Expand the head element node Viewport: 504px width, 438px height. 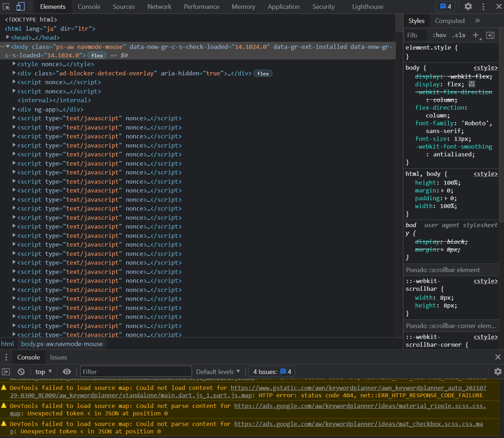point(8,37)
